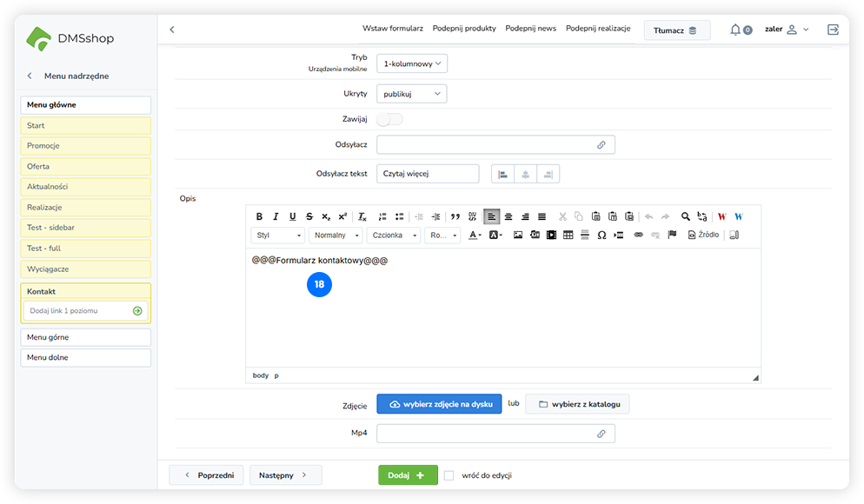Open notifications bell icon
Screen dimensions: 864x504
click(x=735, y=30)
